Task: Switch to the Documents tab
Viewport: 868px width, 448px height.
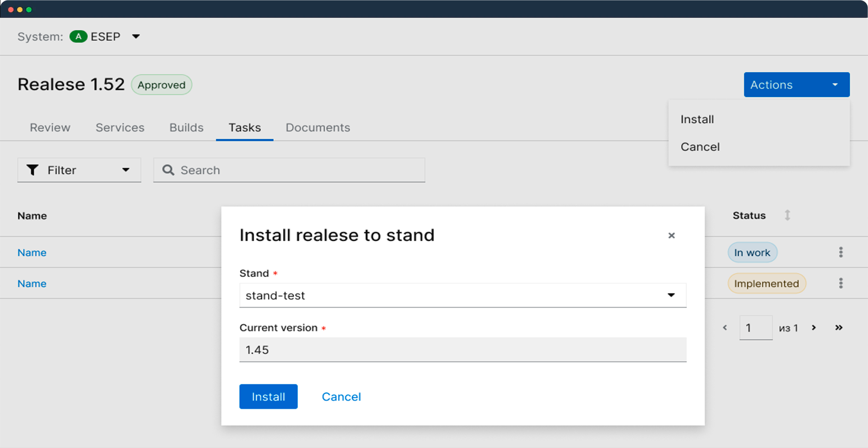Action: pos(318,127)
